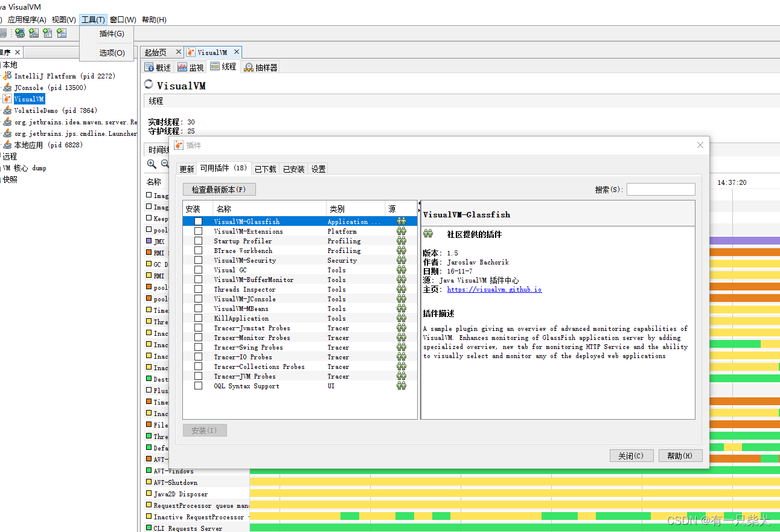Sort plugin list by 名称 column header
The height and width of the screenshot is (532, 780).
point(270,209)
